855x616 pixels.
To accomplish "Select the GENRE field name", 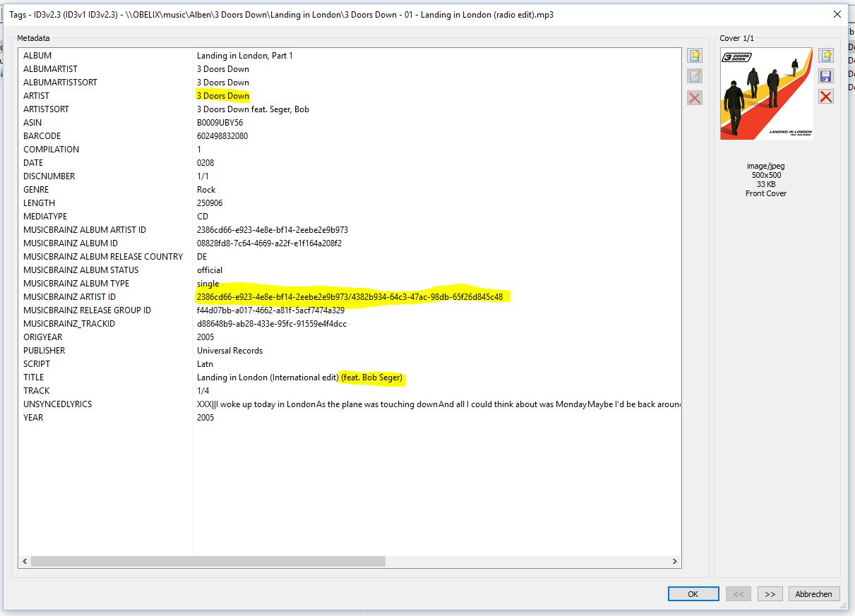I will [x=36, y=190].
